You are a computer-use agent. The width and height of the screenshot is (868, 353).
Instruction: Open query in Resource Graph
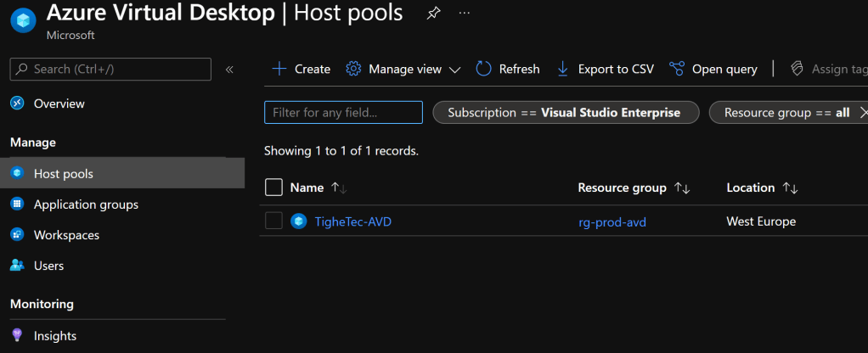713,70
